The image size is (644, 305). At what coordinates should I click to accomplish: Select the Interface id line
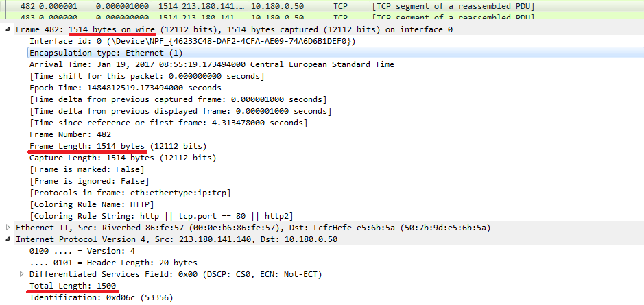coord(193,41)
